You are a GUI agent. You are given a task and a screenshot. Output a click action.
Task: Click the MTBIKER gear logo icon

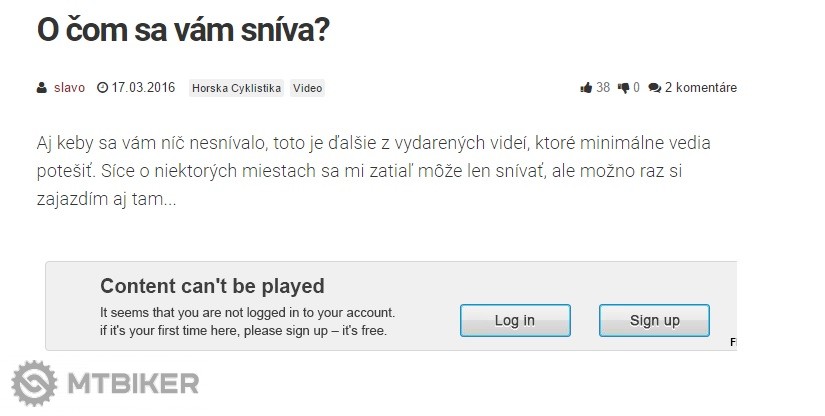[34, 384]
